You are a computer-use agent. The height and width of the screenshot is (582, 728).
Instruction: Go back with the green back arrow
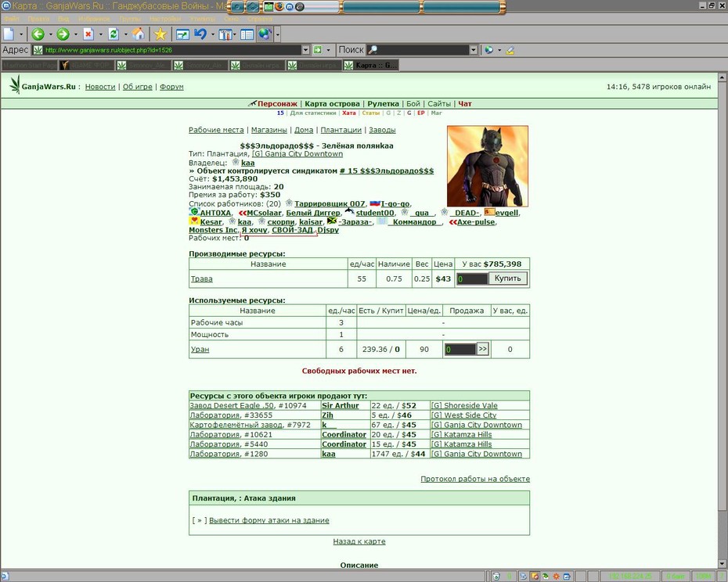38,34
